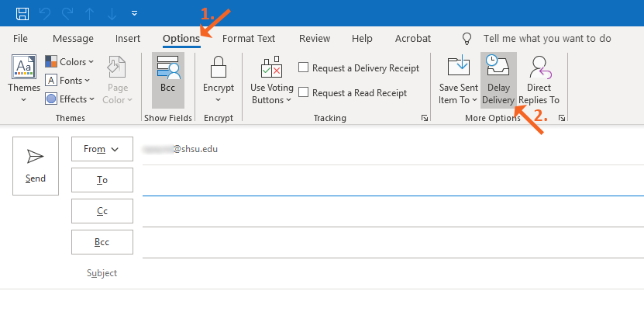
Task: Open the From address dropdown
Action: point(102,149)
